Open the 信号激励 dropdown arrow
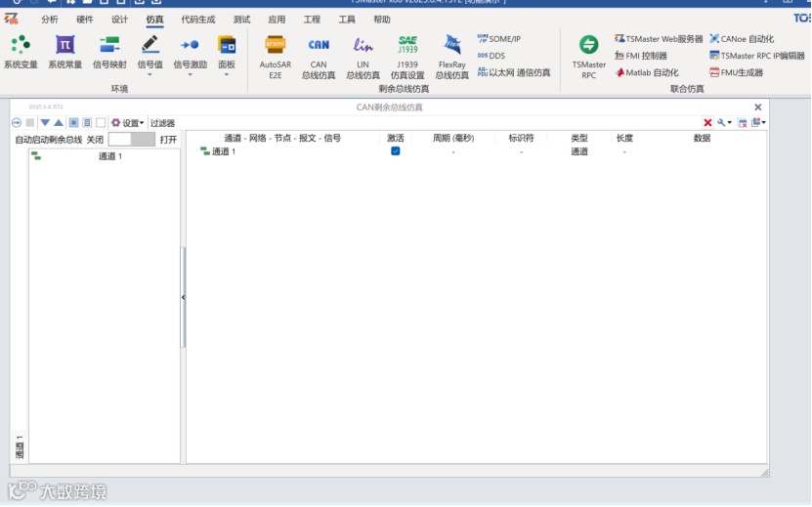The width and height of the screenshot is (812, 507). 190,75
